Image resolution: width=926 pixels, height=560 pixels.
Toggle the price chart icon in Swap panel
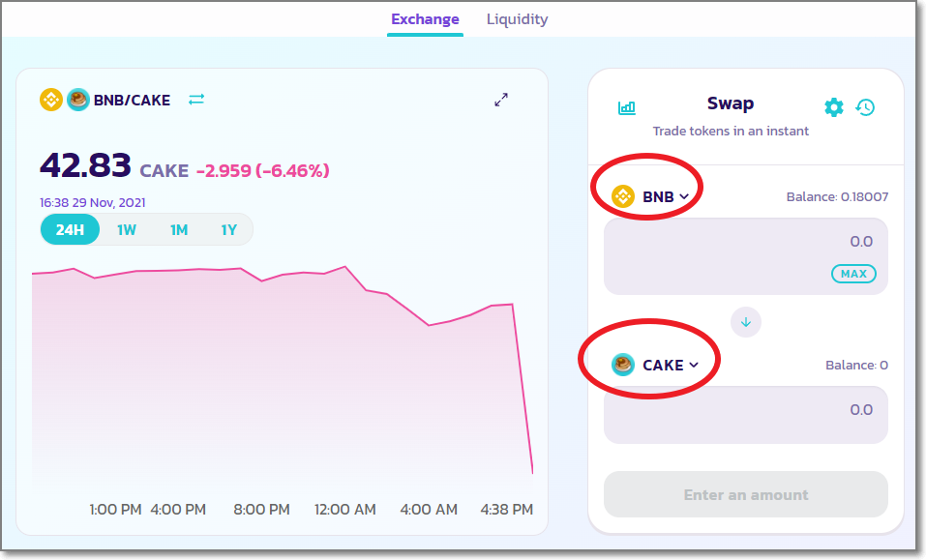pos(627,107)
